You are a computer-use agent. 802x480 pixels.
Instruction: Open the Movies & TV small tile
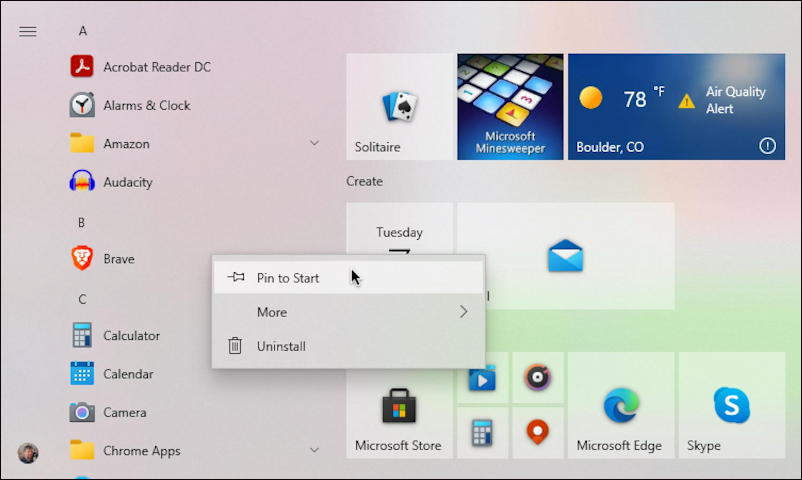click(482, 378)
